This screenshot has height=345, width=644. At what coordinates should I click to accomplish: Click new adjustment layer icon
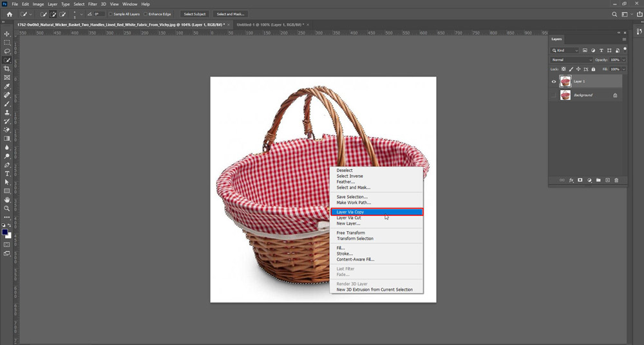589,180
